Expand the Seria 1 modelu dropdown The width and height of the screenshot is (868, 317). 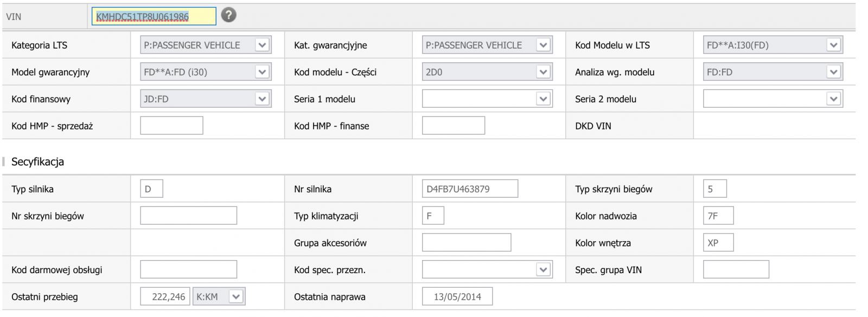tap(487, 99)
